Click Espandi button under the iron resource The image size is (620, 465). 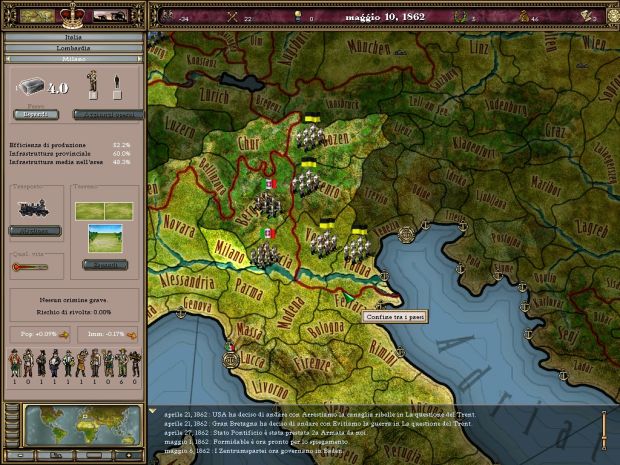(36, 114)
